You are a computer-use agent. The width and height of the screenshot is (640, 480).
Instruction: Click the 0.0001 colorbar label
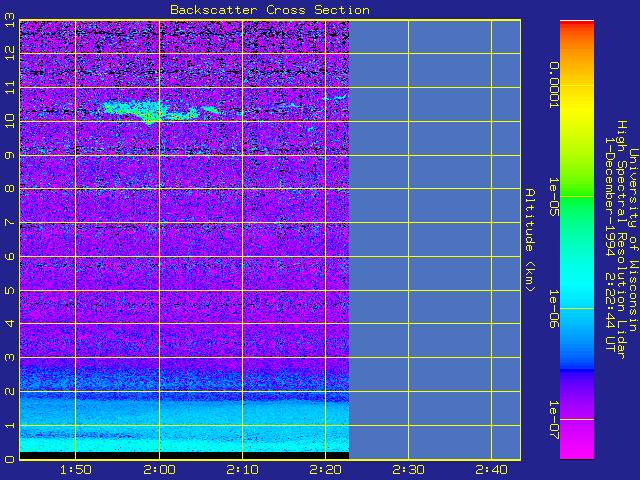[553, 85]
